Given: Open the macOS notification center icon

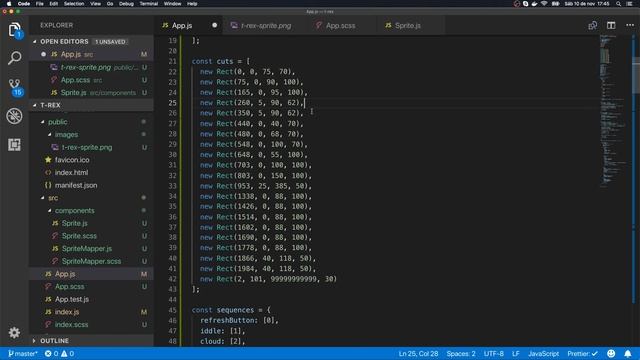Looking at the screenshot, I should pyautogui.click(x=629, y=4).
